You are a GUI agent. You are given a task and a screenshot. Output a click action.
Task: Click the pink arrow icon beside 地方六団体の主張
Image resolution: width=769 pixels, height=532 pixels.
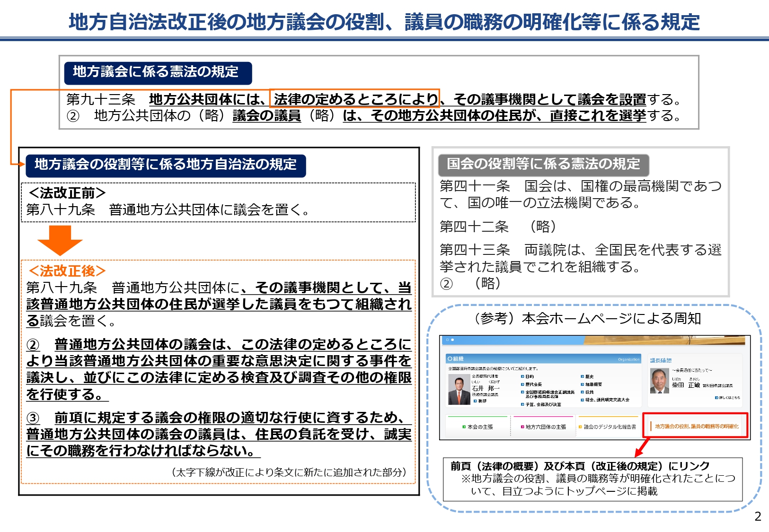[x=522, y=427]
